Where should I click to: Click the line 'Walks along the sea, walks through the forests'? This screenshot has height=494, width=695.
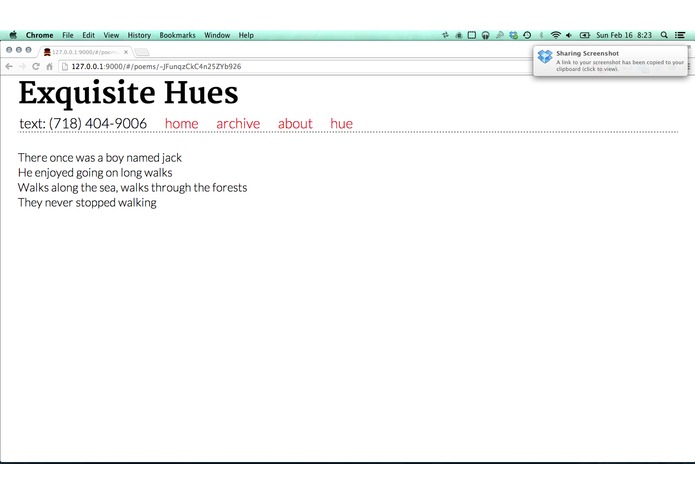pyautogui.click(x=133, y=188)
